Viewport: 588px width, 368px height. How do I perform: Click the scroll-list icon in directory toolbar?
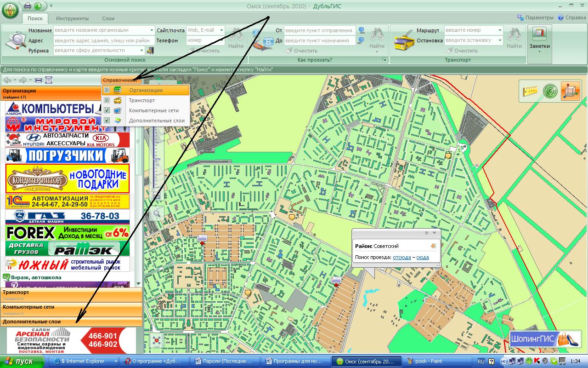(x=49, y=80)
